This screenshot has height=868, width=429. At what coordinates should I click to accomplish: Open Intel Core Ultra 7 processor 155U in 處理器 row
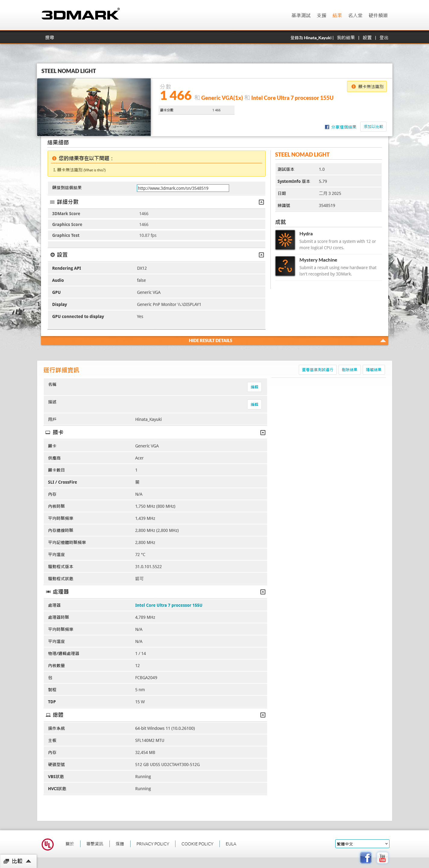(x=169, y=605)
